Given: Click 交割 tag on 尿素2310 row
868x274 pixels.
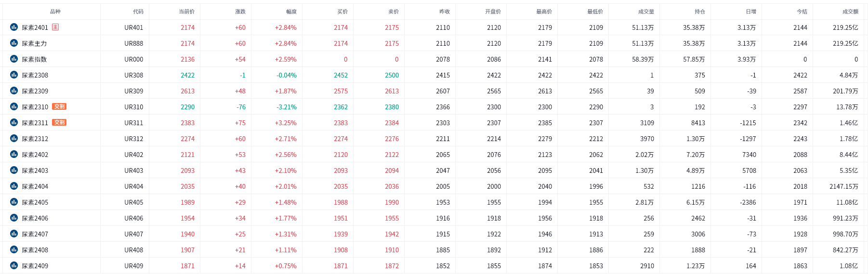Looking at the screenshot, I should pyautogui.click(x=59, y=106).
